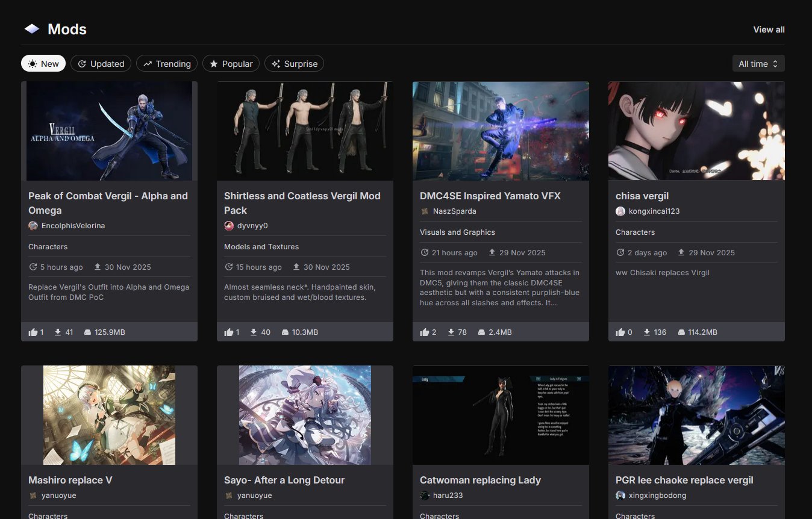Select the New filter tab
Viewport: 812px width, 519px height.
click(43, 63)
